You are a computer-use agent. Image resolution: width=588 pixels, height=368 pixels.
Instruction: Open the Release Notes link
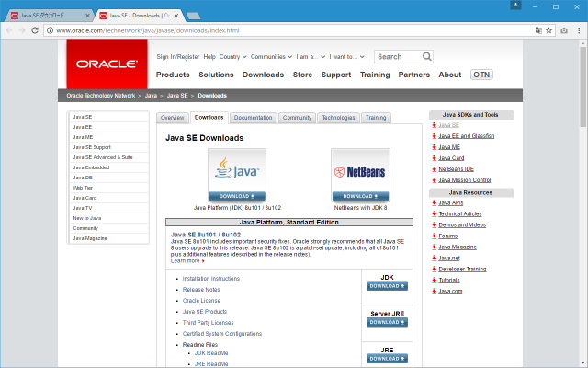point(201,290)
